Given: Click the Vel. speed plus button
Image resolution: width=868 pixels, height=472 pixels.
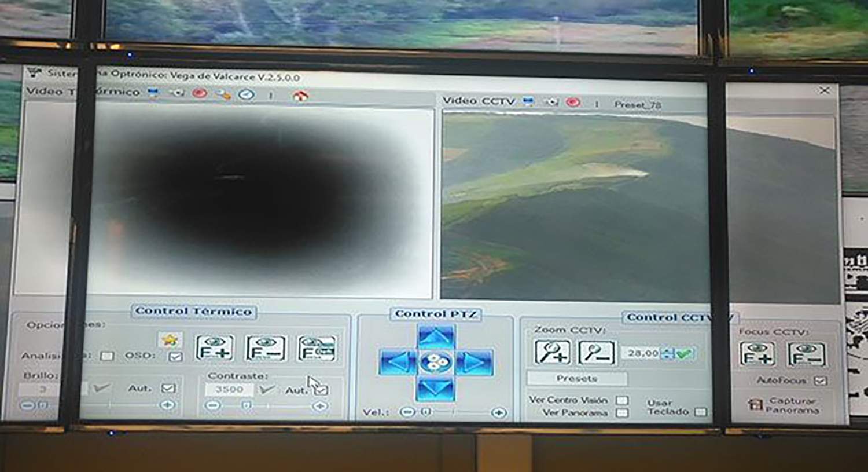Looking at the screenshot, I should [x=498, y=412].
